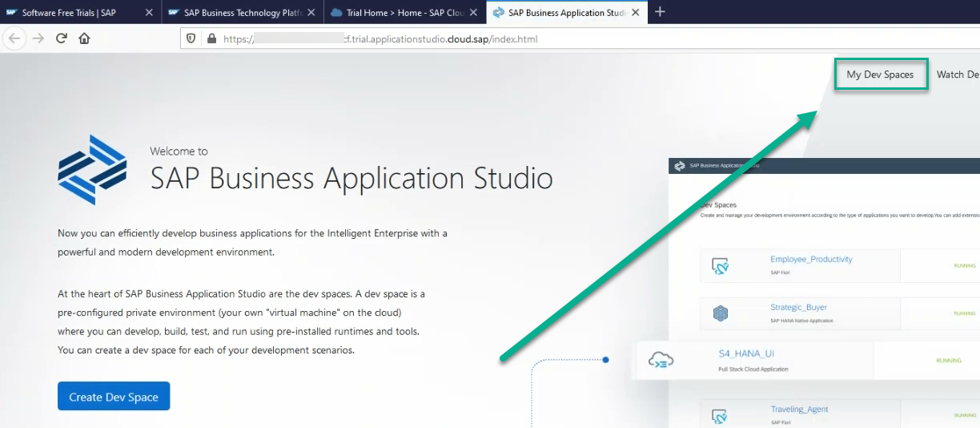
Task: Click the Strategic_Buyer HANA hexagon icon
Action: pyautogui.click(x=720, y=313)
